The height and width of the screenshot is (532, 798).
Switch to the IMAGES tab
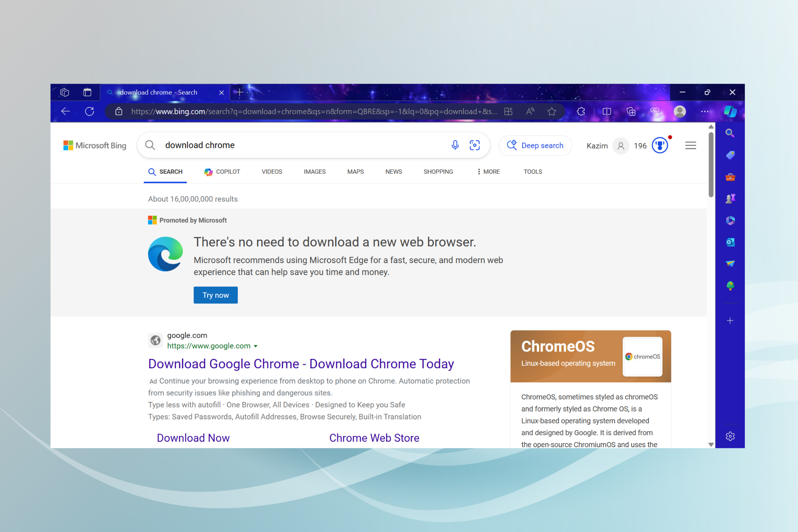click(315, 172)
